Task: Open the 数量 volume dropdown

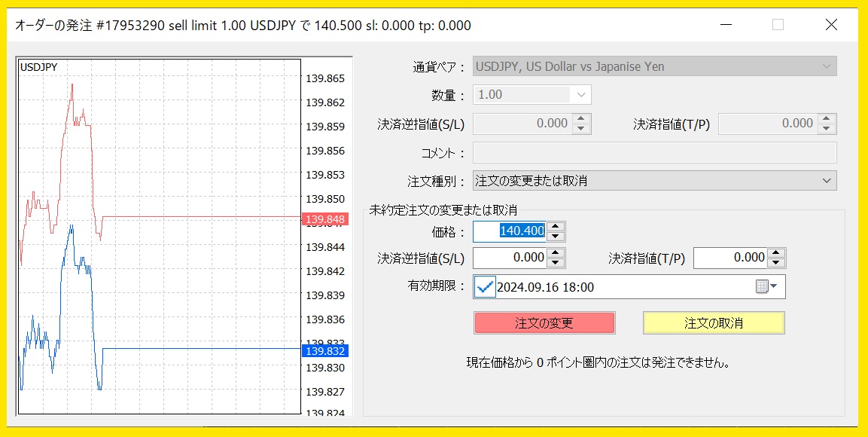Action: pos(581,95)
